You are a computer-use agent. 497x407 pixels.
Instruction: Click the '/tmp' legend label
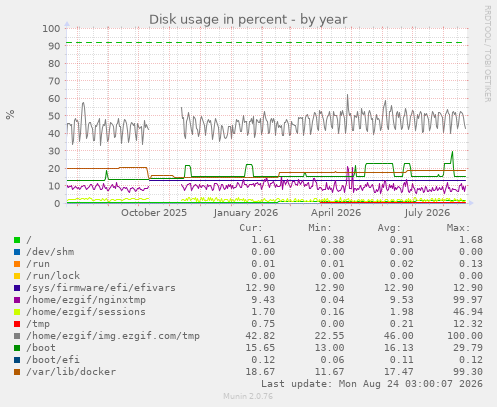(38, 324)
